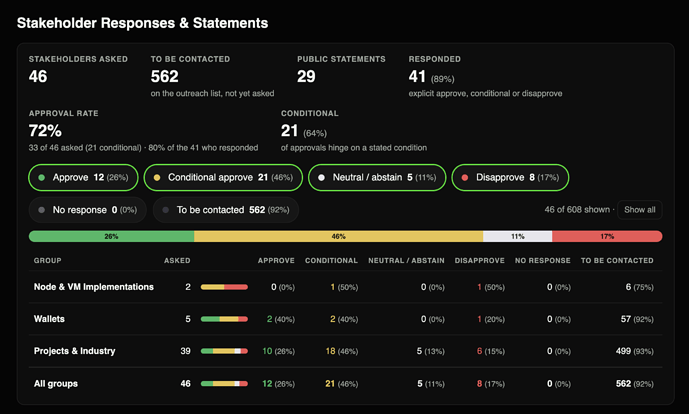
Task: Enable the No response 0 filter chip
Action: pyautogui.click(x=87, y=210)
